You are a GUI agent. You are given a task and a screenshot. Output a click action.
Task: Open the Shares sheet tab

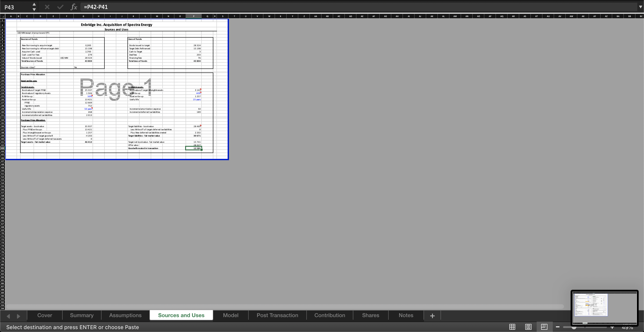[371, 315]
